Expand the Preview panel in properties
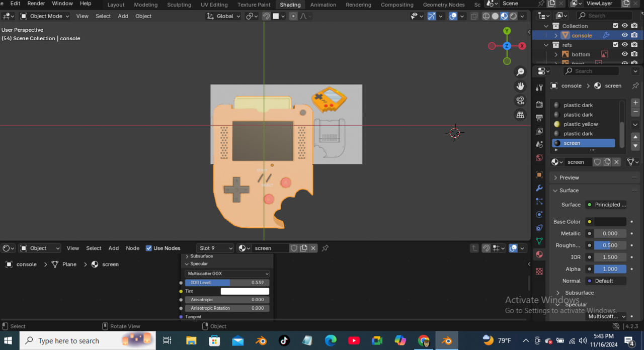The width and height of the screenshot is (644, 350). coord(569,178)
